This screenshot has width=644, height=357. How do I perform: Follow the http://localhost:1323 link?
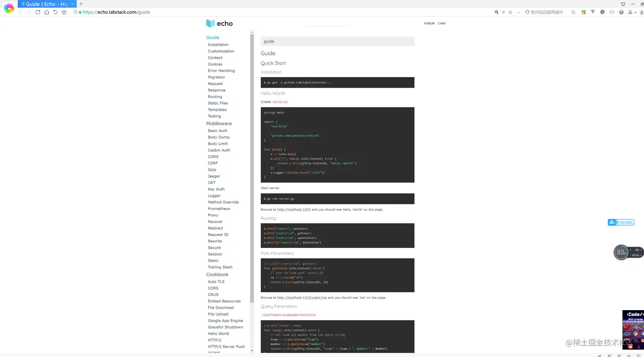pyautogui.click(x=293, y=210)
